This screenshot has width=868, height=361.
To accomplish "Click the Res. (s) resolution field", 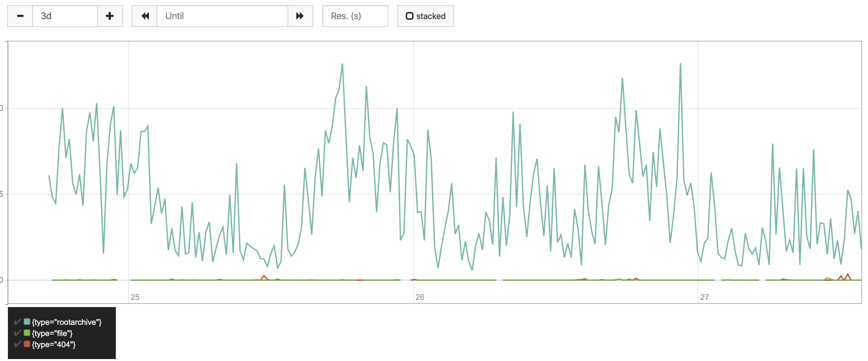I will click(355, 16).
